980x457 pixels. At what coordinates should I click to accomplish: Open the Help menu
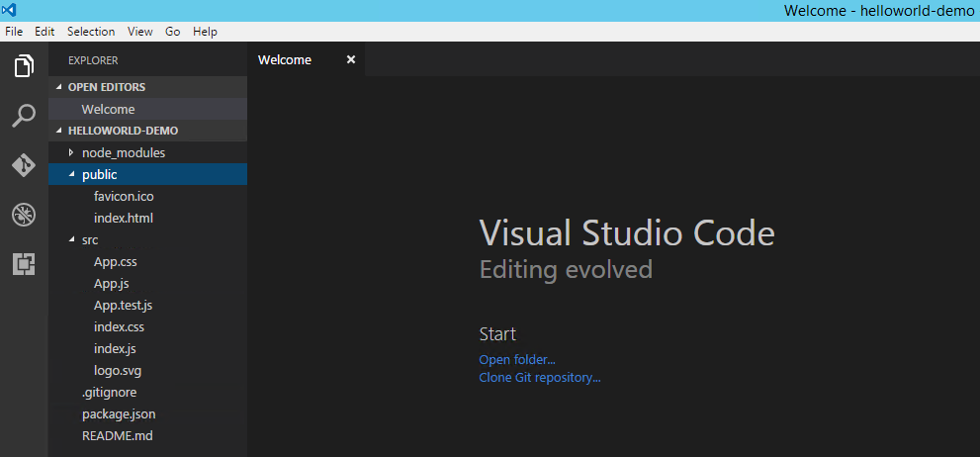click(x=205, y=32)
